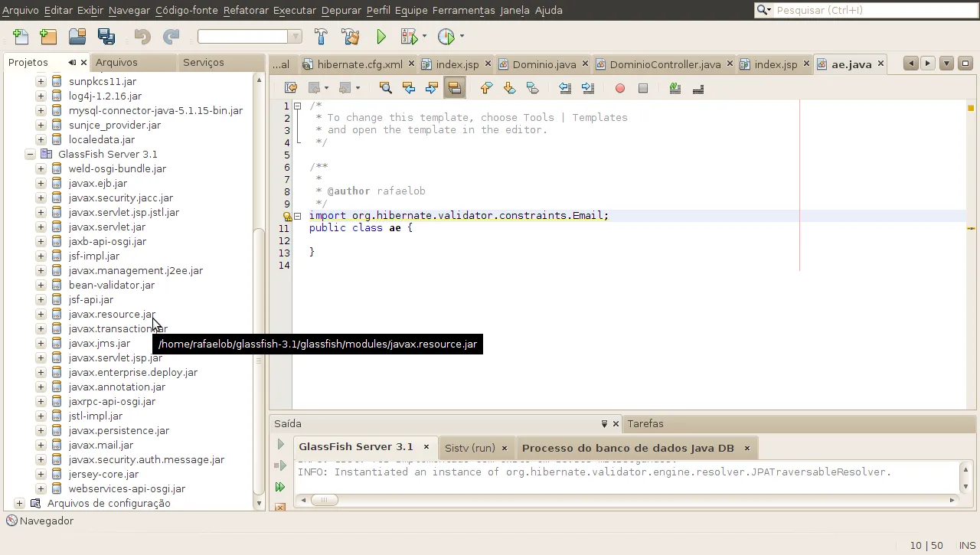980x555 pixels.
Task: Collapse the GlassFish Server 3.1 tree node
Action: click(x=30, y=155)
